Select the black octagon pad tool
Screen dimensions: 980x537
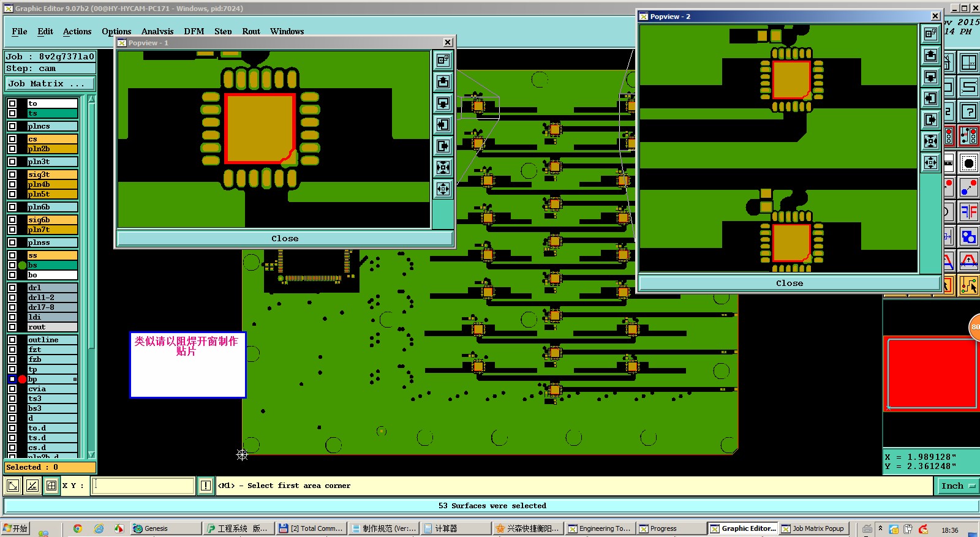point(969,163)
